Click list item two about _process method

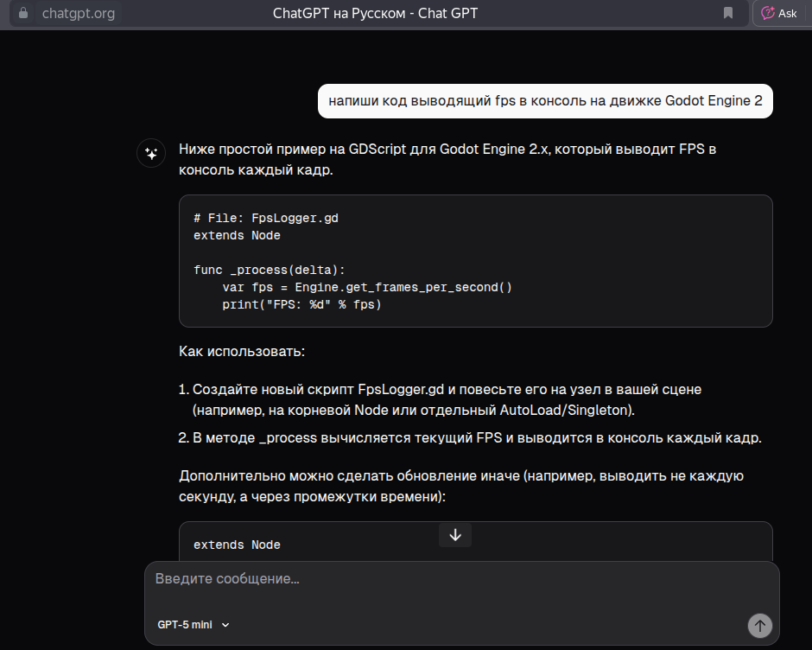(x=476, y=437)
